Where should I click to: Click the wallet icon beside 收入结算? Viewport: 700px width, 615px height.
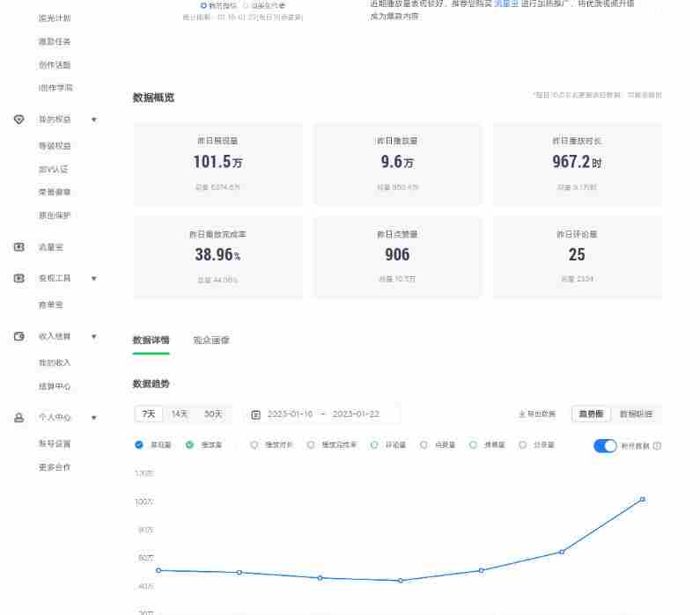pos(18,336)
